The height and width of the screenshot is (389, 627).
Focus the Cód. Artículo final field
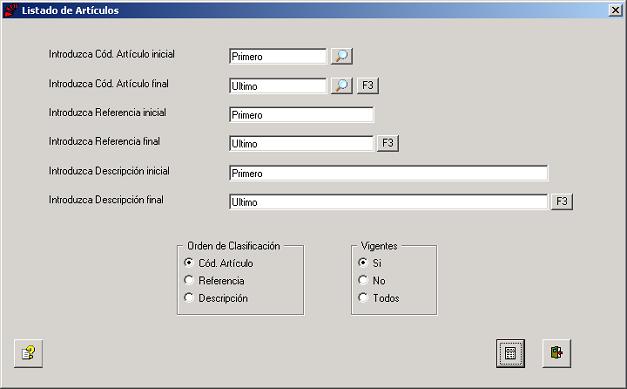(278, 86)
